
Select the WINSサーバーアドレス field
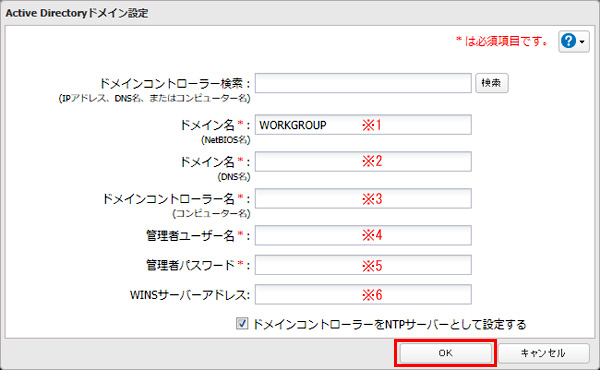(x=363, y=294)
